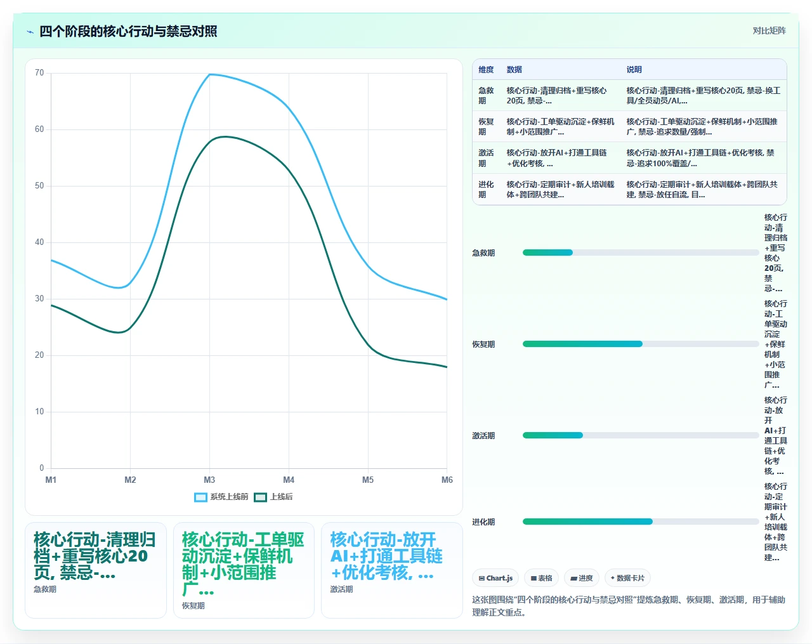Click the 对比矩阵 label in header
Image resolution: width=812 pixels, height=644 pixels.
point(769,30)
